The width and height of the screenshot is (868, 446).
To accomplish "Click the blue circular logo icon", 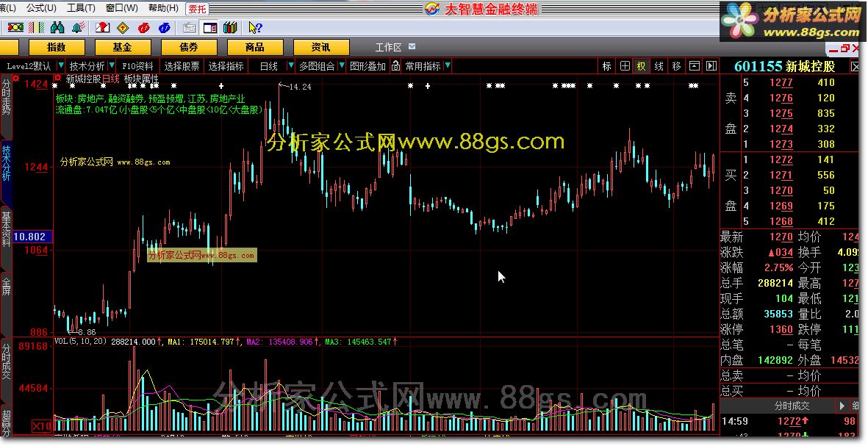I will pos(165,27).
